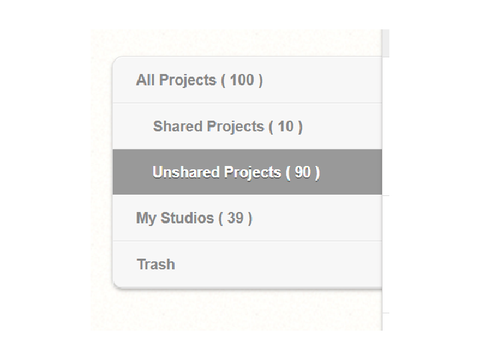Click the 39 count beside My Studios
The width and height of the screenshot is (480, 360).
(x=235, y=218)
